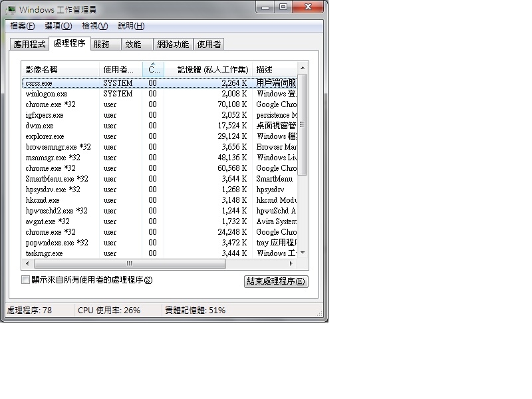Close the Windows 工作管理員 window
532x399 pixels.
coord(308,7)
